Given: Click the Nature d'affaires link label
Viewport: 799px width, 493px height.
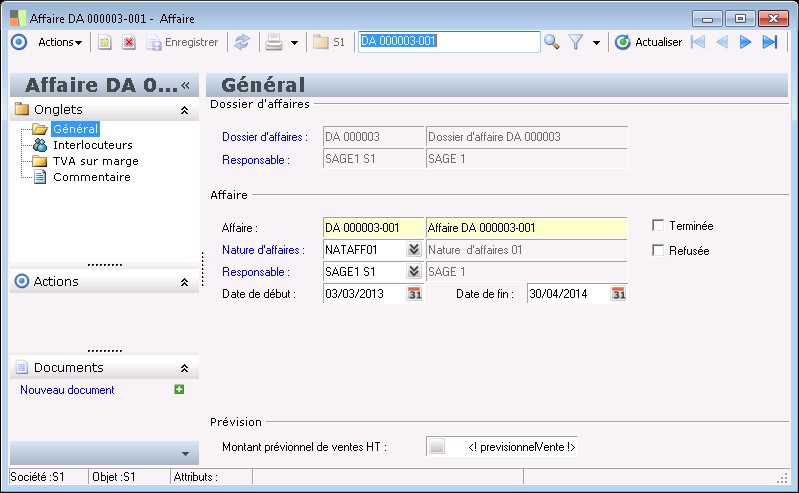Looking at the screenshot, I should pyautogui.click(x=263, y=250).
